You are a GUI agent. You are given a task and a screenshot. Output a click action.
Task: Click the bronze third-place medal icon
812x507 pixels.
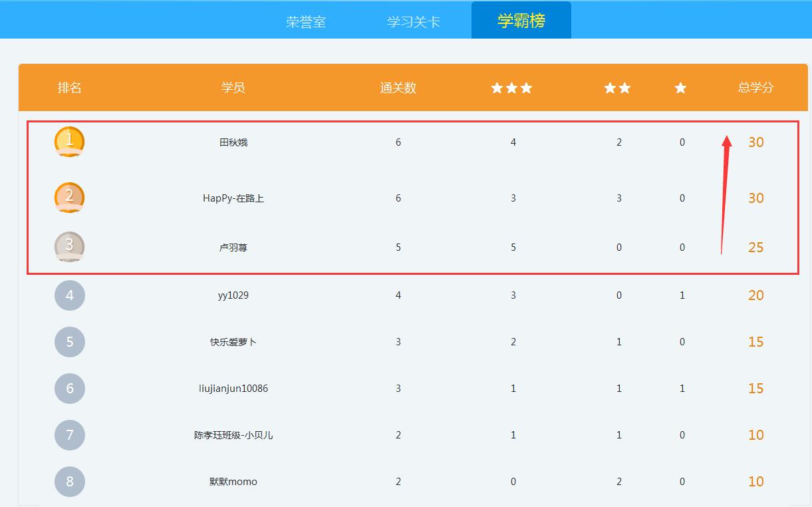[x=69, y=247]
